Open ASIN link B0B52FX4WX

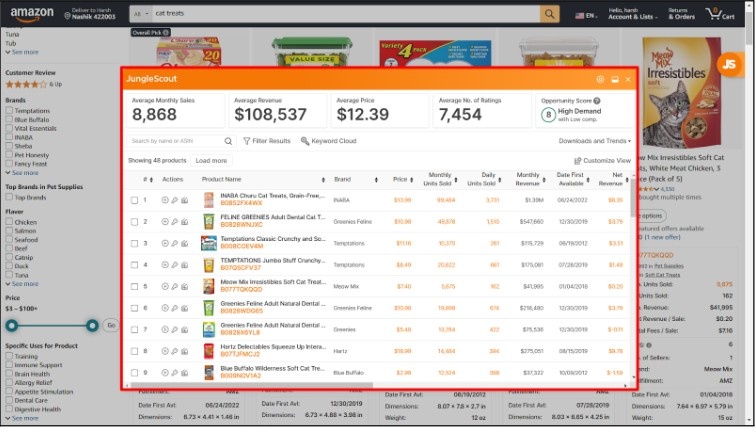pyautogui.click(x=242, y=203)
